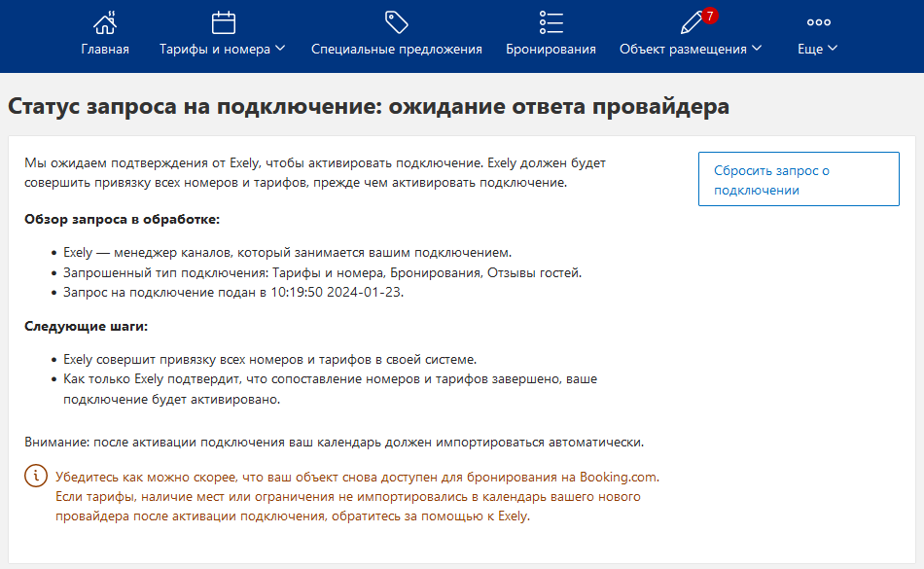Viewport: 924px width, 569px height.
Task: Expand the Объект размещения dropdown chevron
Action: point(757,49)
